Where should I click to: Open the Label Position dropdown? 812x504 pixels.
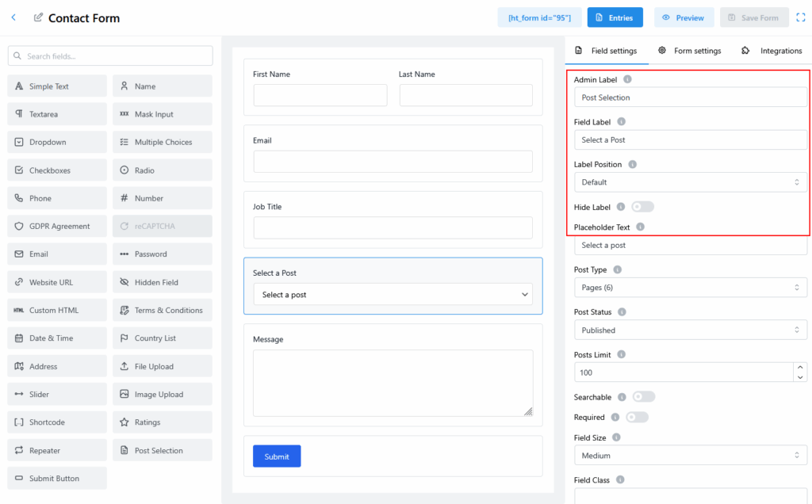(x=690, y=182)
